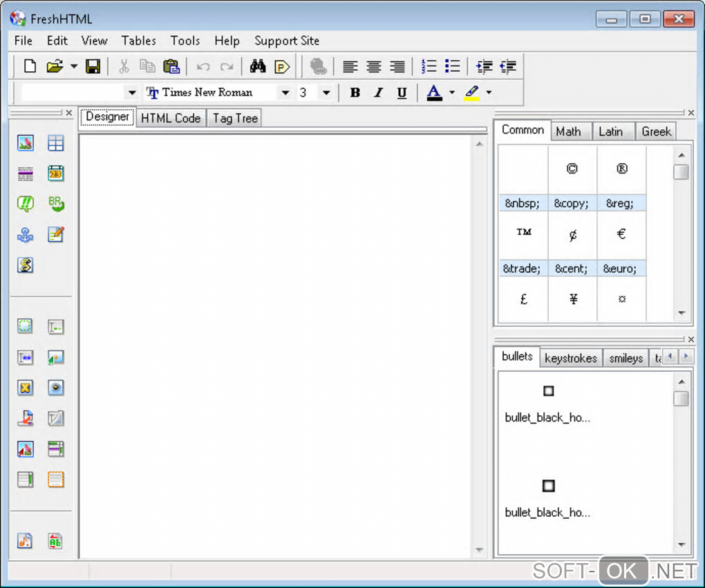Insert the &copy; copyright symbol
This screenshot has width=705, height=588.
[572, 179]
